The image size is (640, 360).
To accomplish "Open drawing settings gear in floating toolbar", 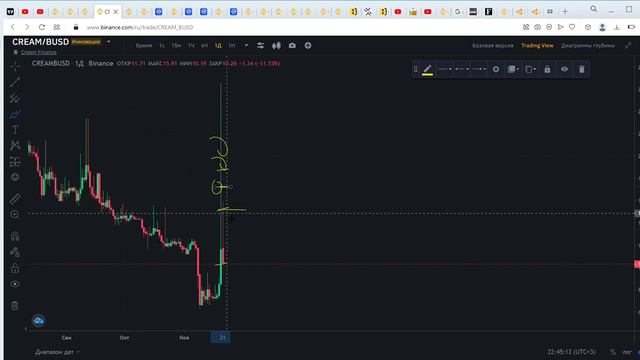I will coord(496,69).
